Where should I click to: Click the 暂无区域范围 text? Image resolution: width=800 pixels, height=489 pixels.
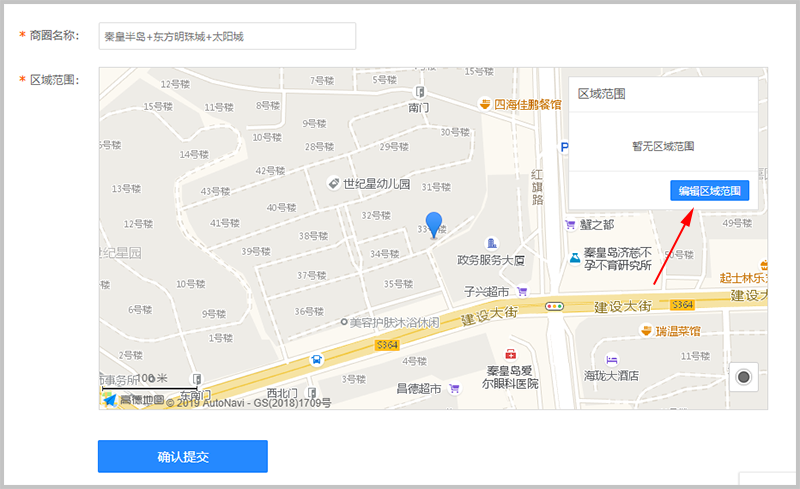(x=663, y=146)
